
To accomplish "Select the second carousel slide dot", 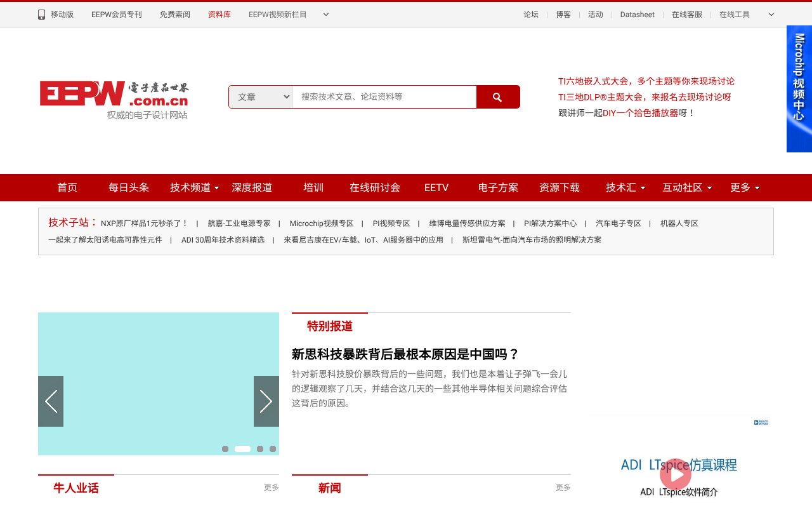I will click(242, 448).
